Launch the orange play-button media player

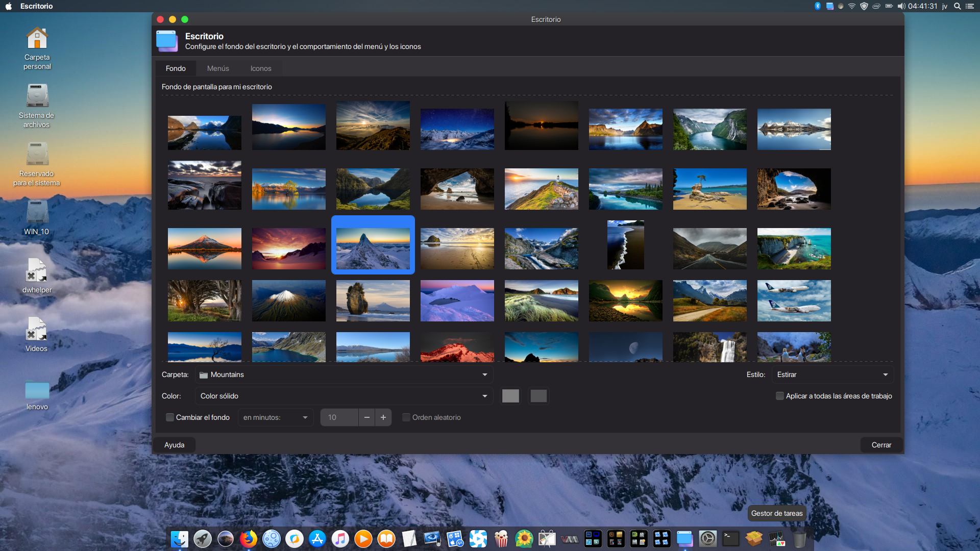tap(363, 539)
